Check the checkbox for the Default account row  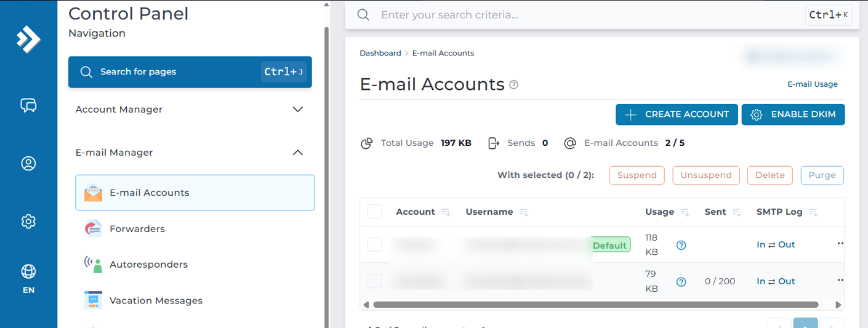375,244
